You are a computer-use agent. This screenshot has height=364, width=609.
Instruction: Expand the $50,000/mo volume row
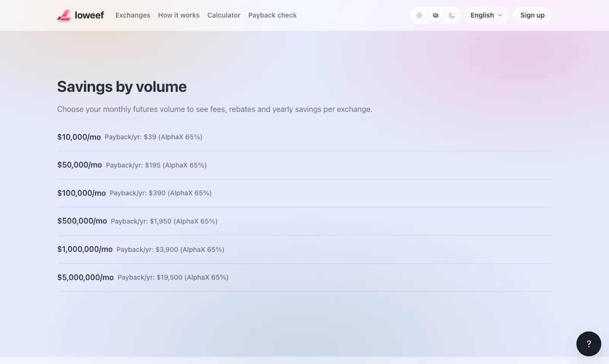[x=304, y=165]
